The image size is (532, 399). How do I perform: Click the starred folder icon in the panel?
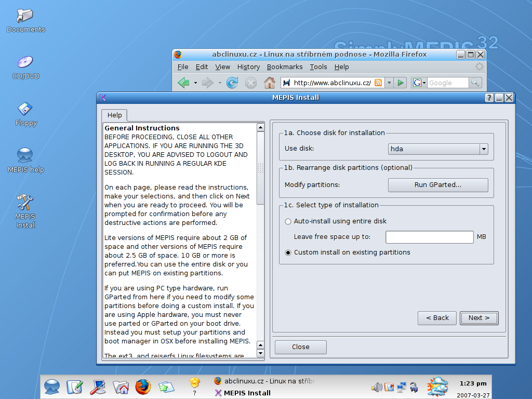point(166,387)
